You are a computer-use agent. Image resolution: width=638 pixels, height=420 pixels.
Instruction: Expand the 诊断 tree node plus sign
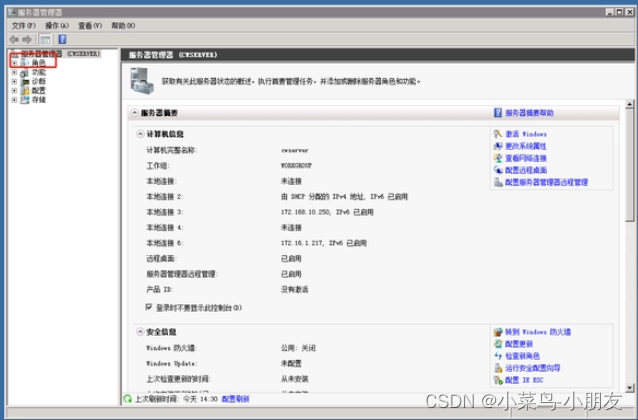pos(14,81)
